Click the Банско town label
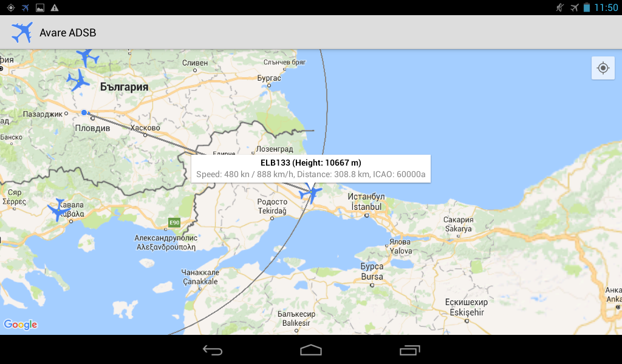The image size is (622, 364). pos(12,137)
